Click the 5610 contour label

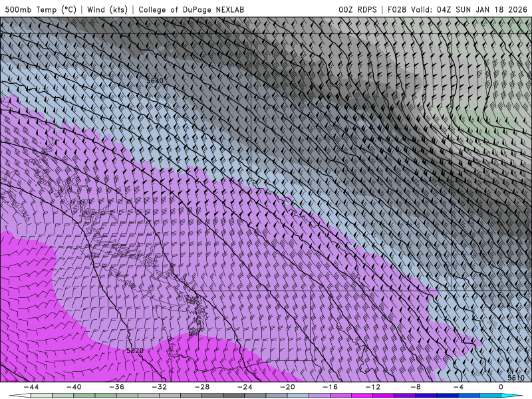click(x=516, y=378)
